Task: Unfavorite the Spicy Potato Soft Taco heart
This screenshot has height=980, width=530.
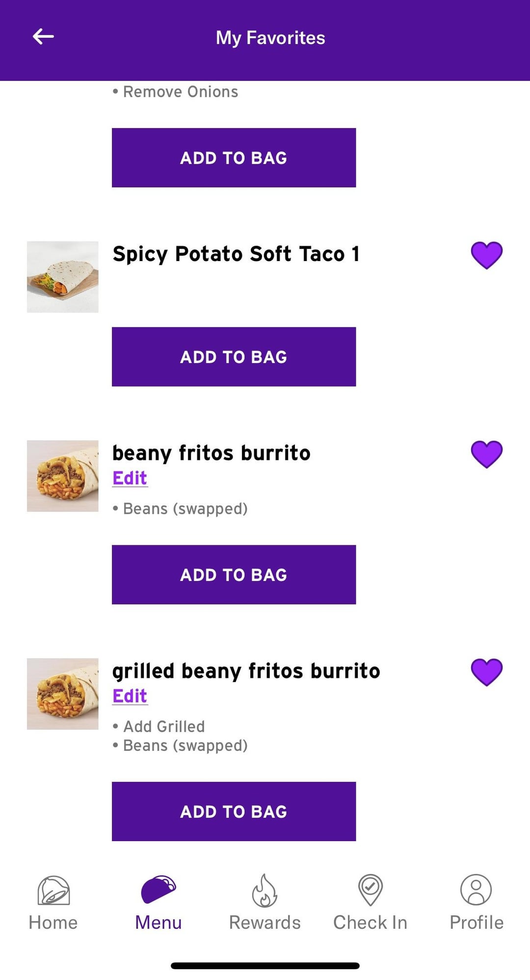Action: point(486,255)
